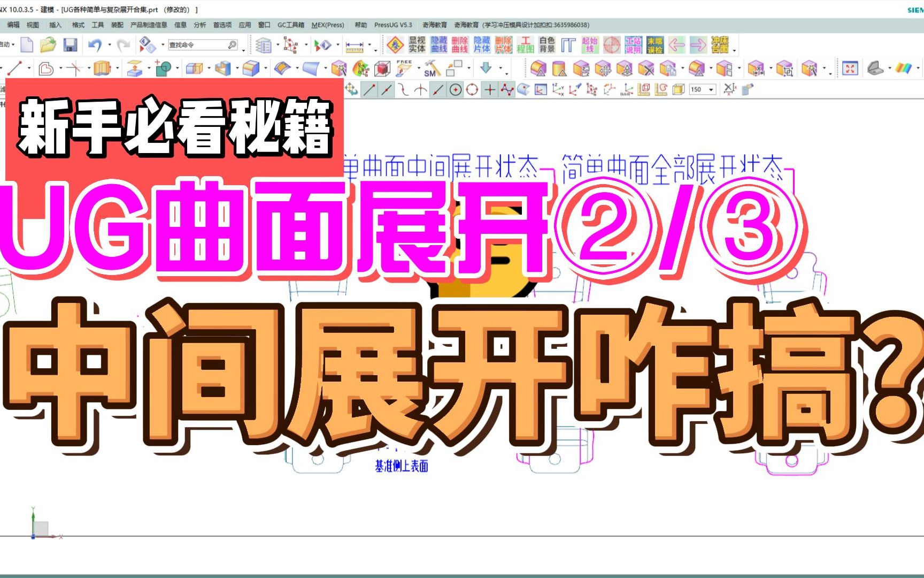924x578 pixels.
Task: Open the 格式 menu
Action: click(x=78, y=25)
